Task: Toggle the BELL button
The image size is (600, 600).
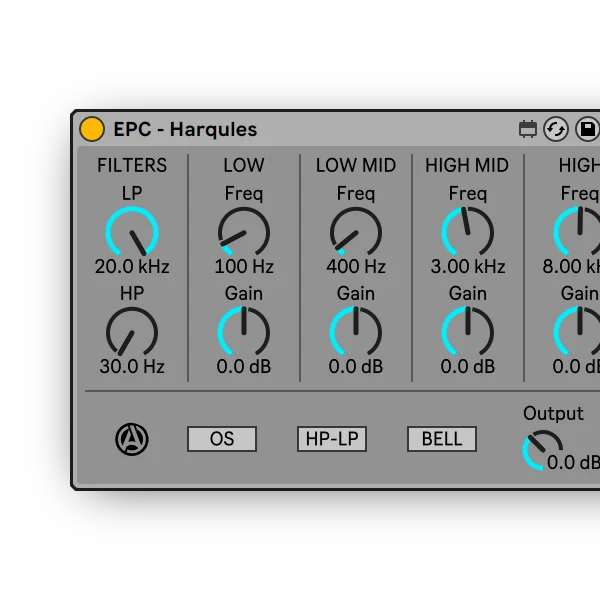Action: tap(442, 439)
